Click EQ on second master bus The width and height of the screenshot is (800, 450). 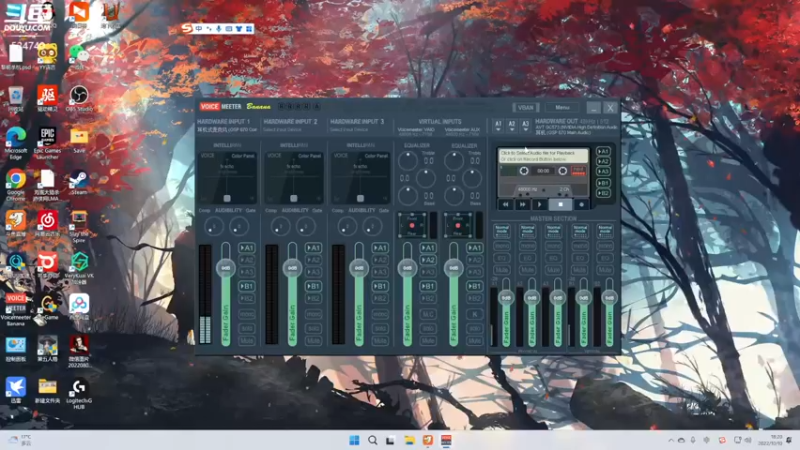[x=528, y=258]
